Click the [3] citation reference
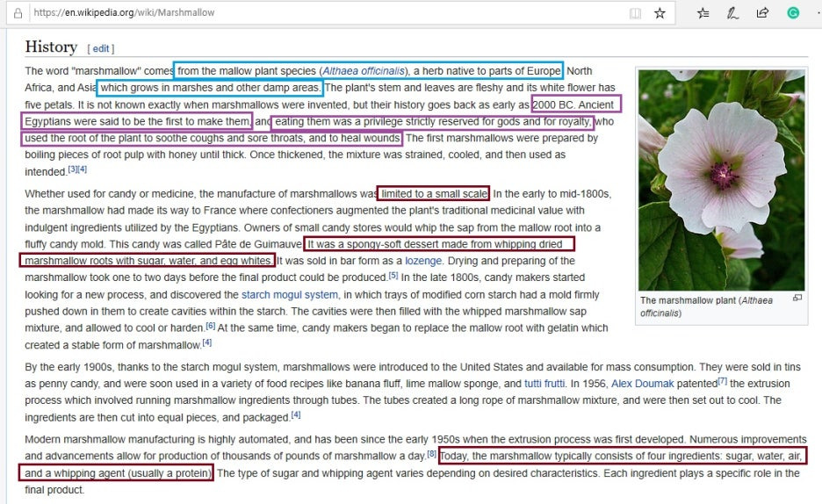822x504 pixels. coord(72,169)
